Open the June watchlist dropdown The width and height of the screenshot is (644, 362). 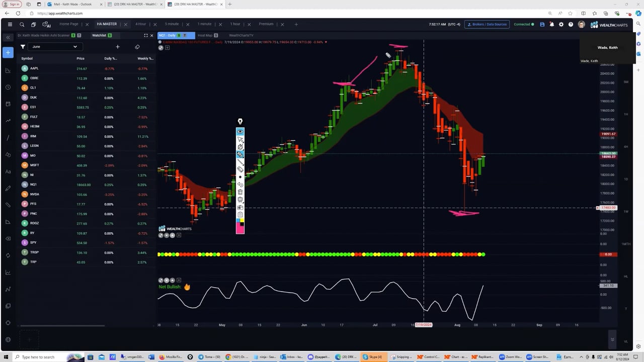click(55, 47)
